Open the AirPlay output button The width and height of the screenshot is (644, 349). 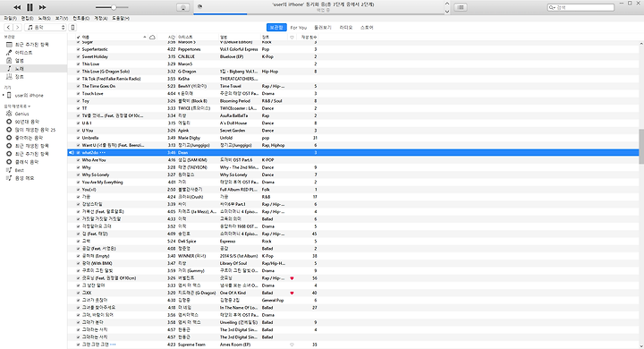pyautogui.click(x=182, y=7)
